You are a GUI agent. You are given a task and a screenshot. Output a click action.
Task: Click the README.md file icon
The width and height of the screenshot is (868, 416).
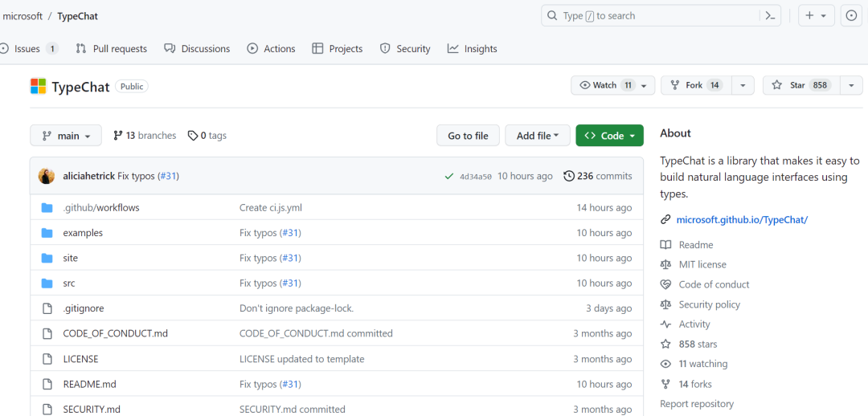(x=47, y=384)
